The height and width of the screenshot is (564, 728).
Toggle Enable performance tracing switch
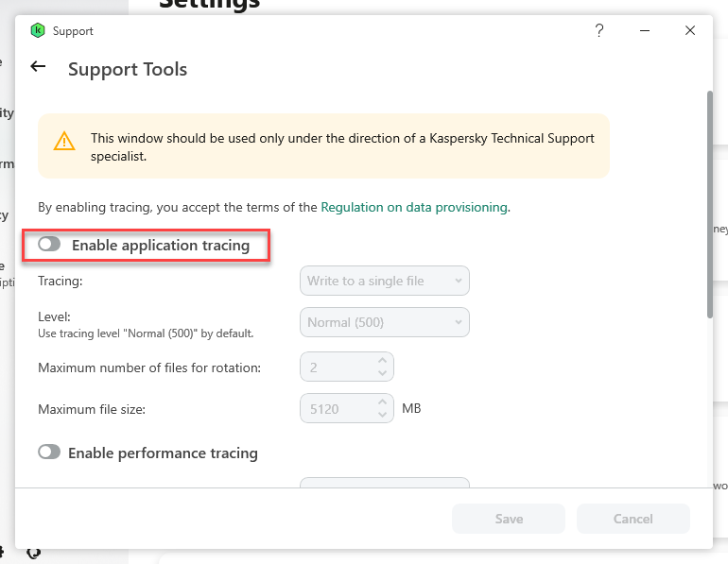tap(49, 453)
